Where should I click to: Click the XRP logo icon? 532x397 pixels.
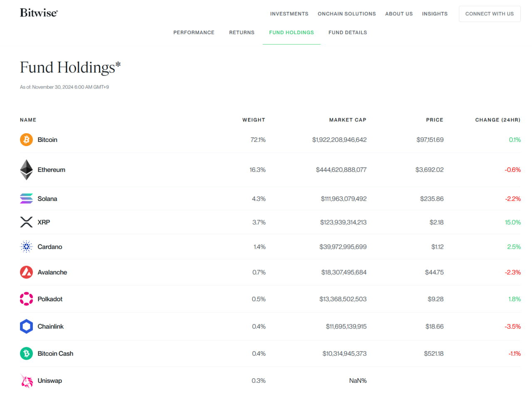point(26,222)
